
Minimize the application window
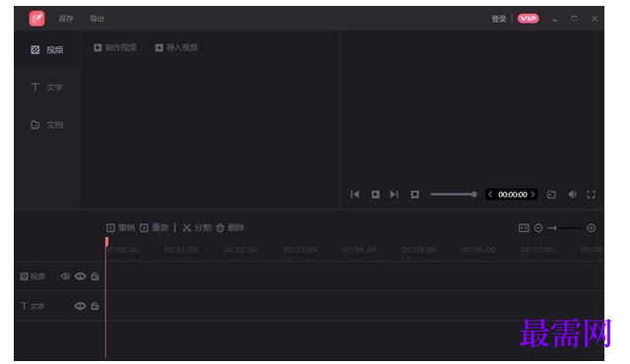click(x=554, y=19)
